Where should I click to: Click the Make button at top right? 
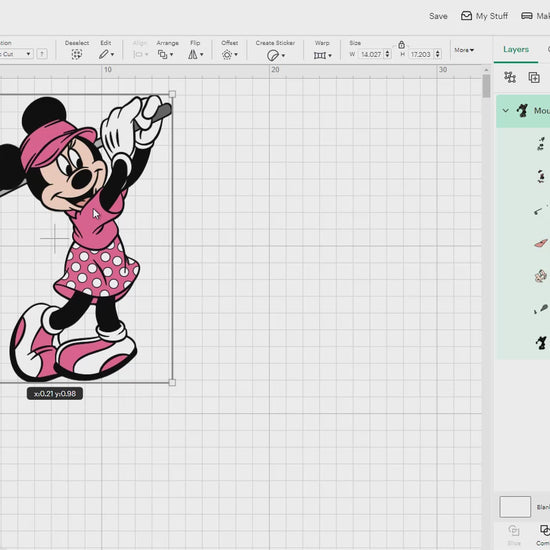[x=536, y=16]
